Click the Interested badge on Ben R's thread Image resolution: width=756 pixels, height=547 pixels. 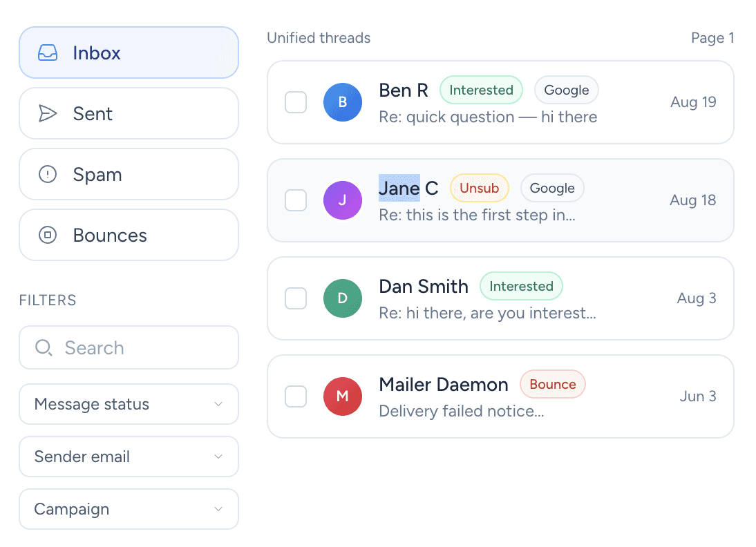(x=481, y=90)
